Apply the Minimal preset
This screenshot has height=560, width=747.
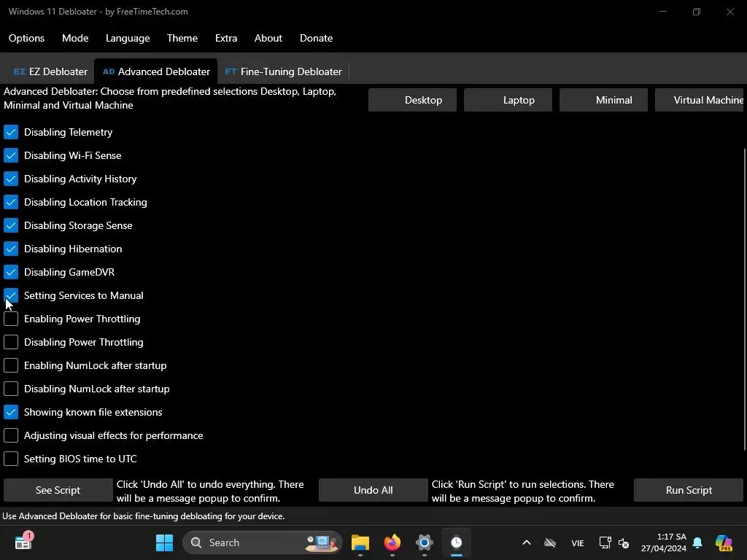click(603, 100)
